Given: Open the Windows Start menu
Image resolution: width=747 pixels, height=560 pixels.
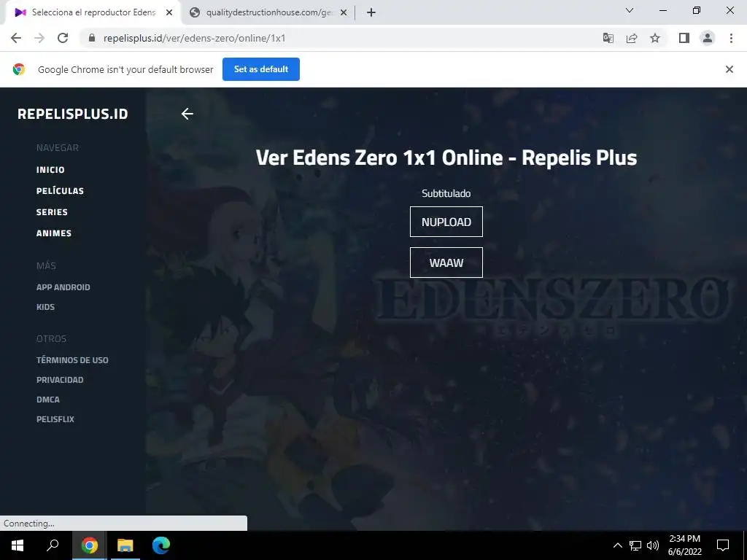Looking at the screenshot, I should pos(18,545).
